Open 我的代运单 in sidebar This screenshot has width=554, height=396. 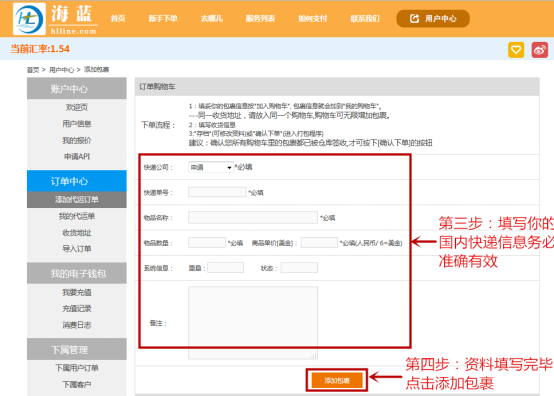77,216
